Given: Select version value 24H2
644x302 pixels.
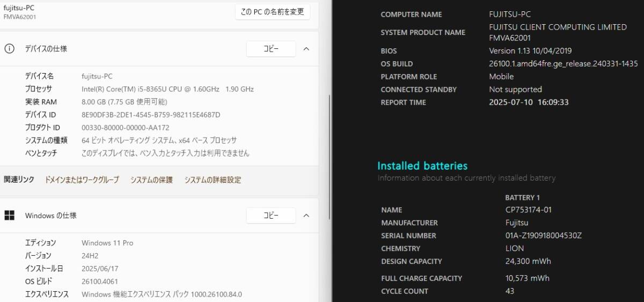Looking at the screenshot, I should point(90,256).
